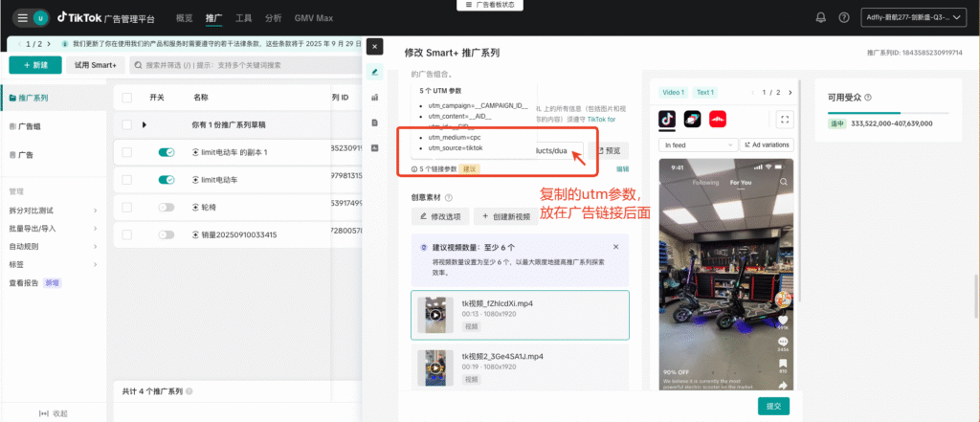Check the checkbox for the draft campaigns row
The width and height of the screenshot is (980, 422).
(x=127, y=125)
